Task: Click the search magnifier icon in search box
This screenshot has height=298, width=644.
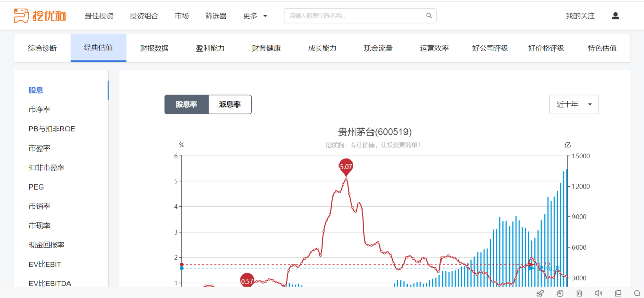Action: 429,16
